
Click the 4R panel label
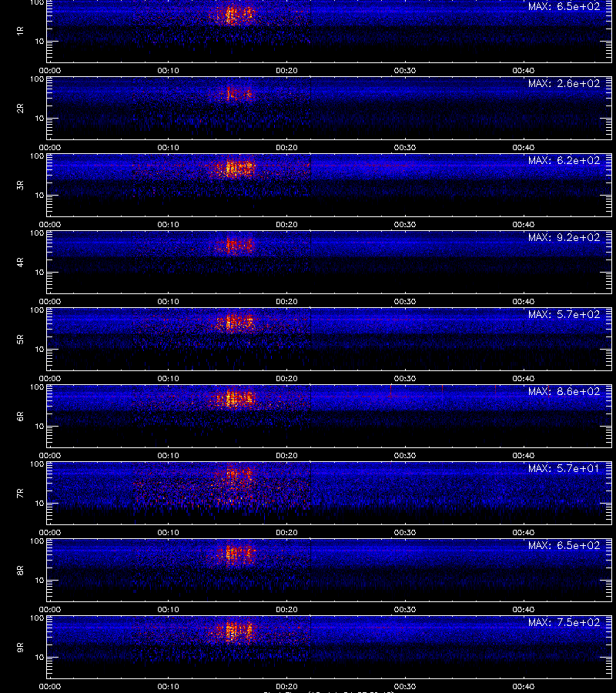20,262
